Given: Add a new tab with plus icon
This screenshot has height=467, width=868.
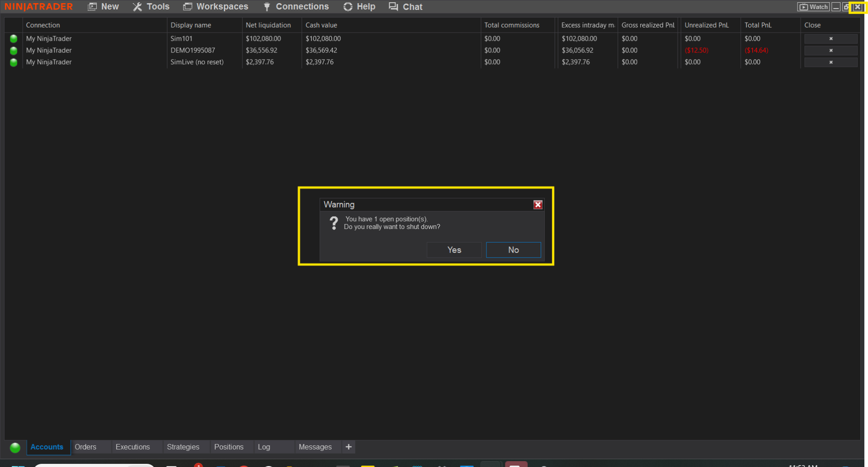Looking at the screenshot, I should pos(349,447).
